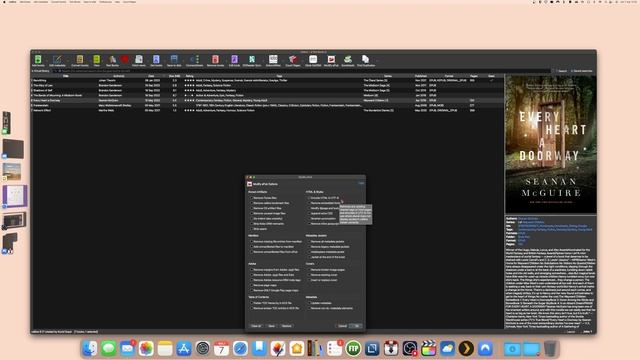Select the Frankenstein book row
640x360 pixels.
[x=267, y=105]
